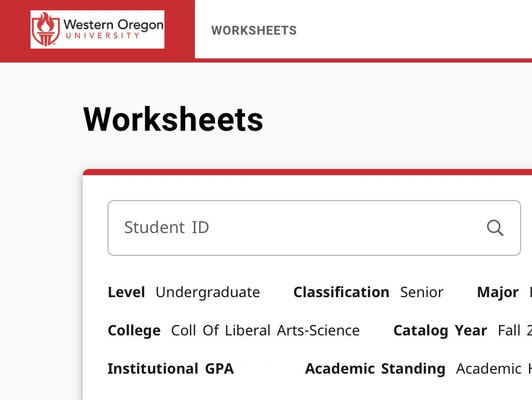532x400 pixels.
Task: Select the Coll Of Liberal Arts-Science value
Action: click(265, 330)
